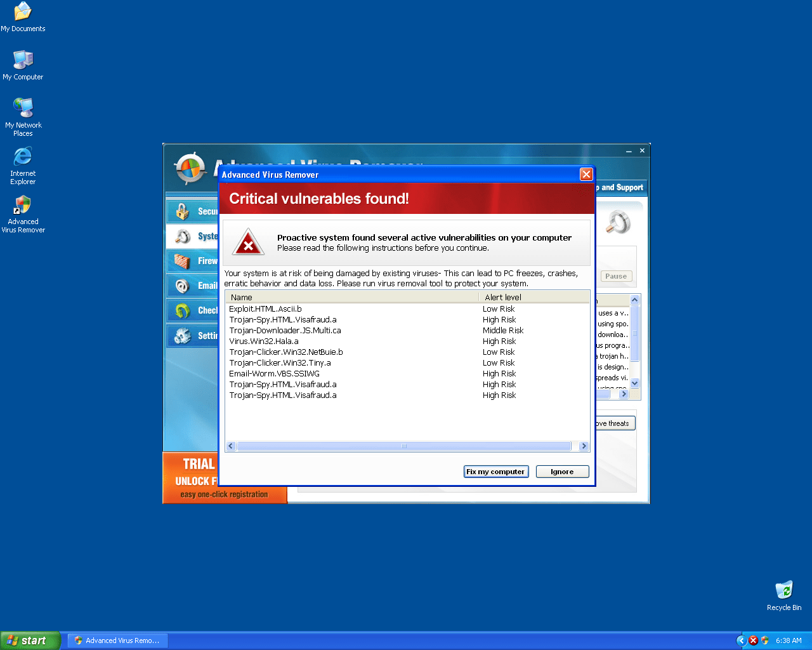Close the Critical vulnerables found dialog
812x650 pixels.
(x=586, y=175)
